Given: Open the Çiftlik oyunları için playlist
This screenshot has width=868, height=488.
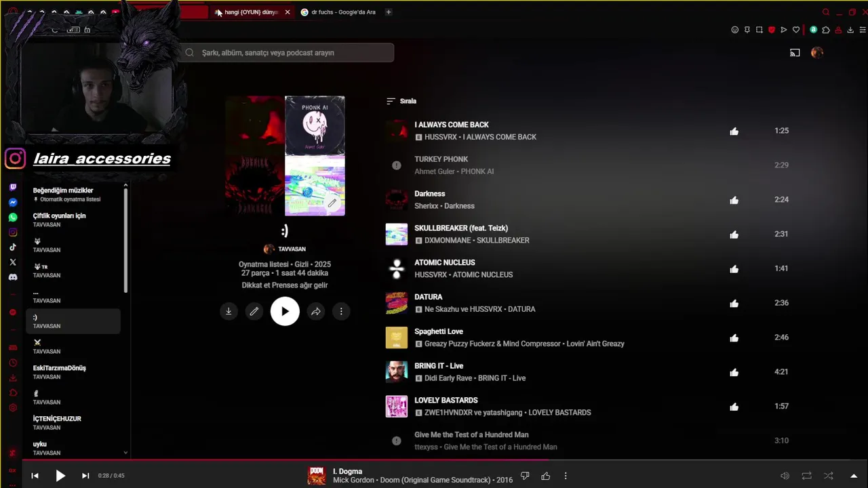Looking at the screenshot, I should tap(73, 220).
